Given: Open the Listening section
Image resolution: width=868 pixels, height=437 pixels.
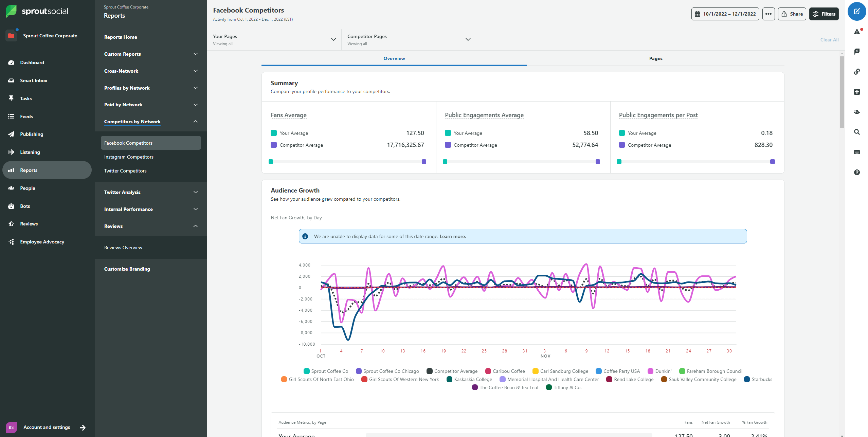Looking at the screenshot, I should [x=30, y=152].
